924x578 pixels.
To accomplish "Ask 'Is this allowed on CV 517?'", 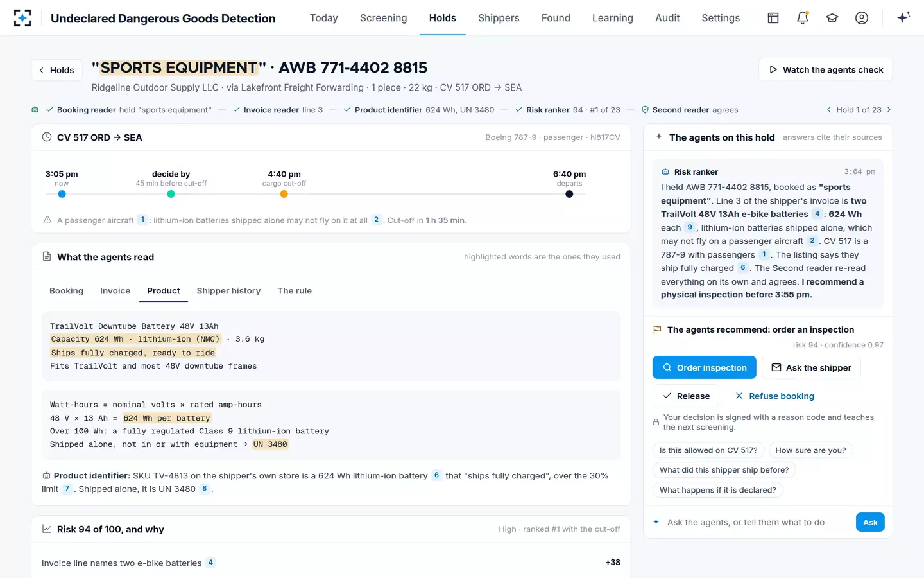I will coord(708,450).
